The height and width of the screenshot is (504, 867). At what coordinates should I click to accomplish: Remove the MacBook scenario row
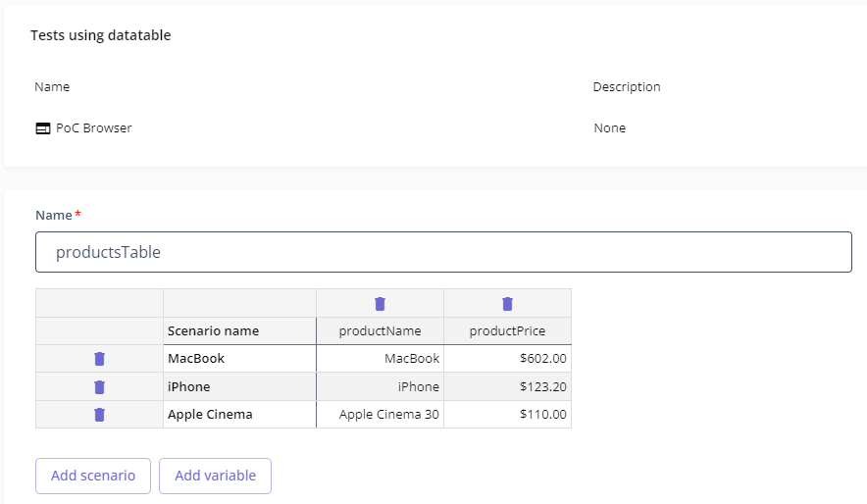[99, 359]
